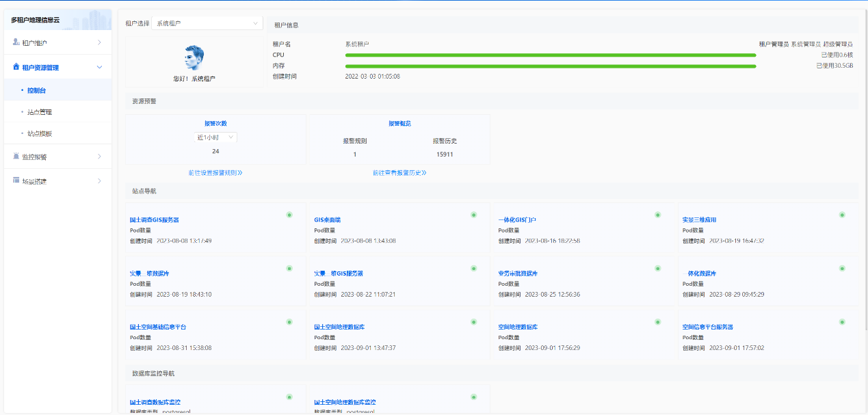The image size is (868, 415).
Task: Click the green CPU usage progress bar
Action: click(x=551, y=55)
